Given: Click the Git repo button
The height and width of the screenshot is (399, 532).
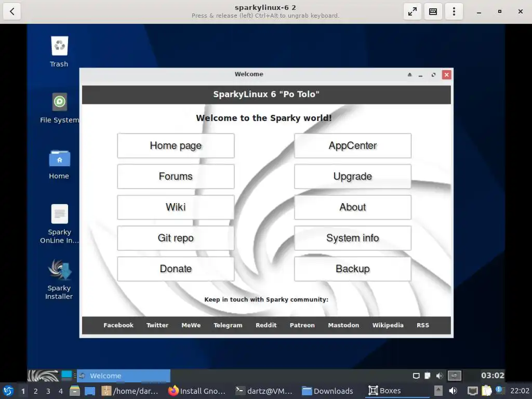Looking at the screenshot, I should (x=176, y=238).
